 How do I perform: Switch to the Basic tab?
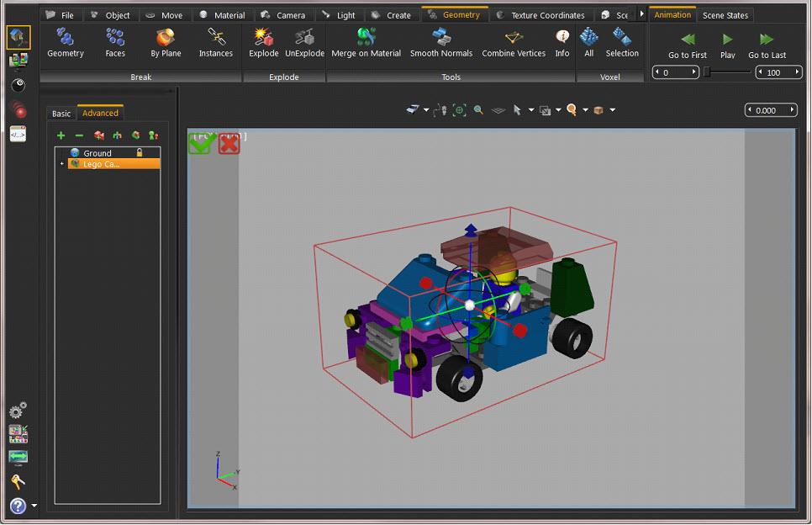pyautogui.click(x=61, y=114)
